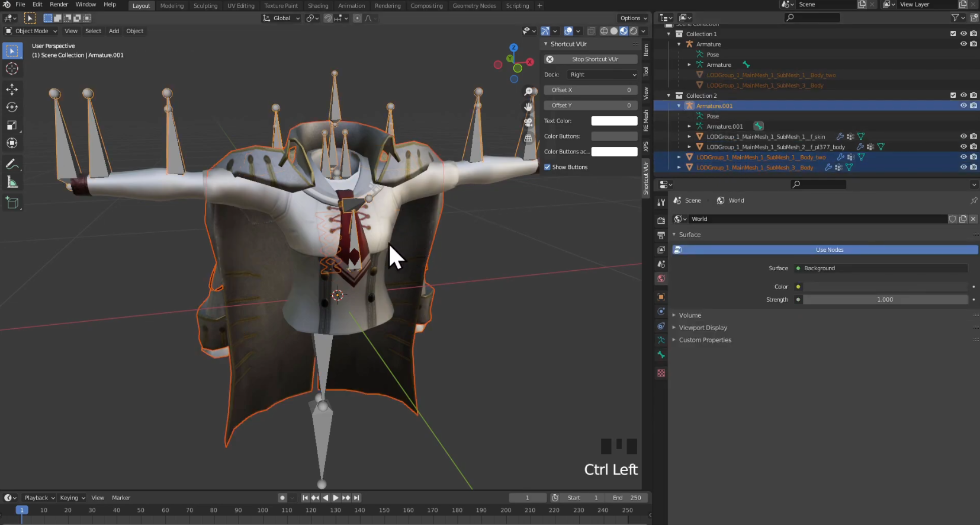Toggle the camera view gizmo
Viewport: 980px width, 525px height.
tap(528, 122)
